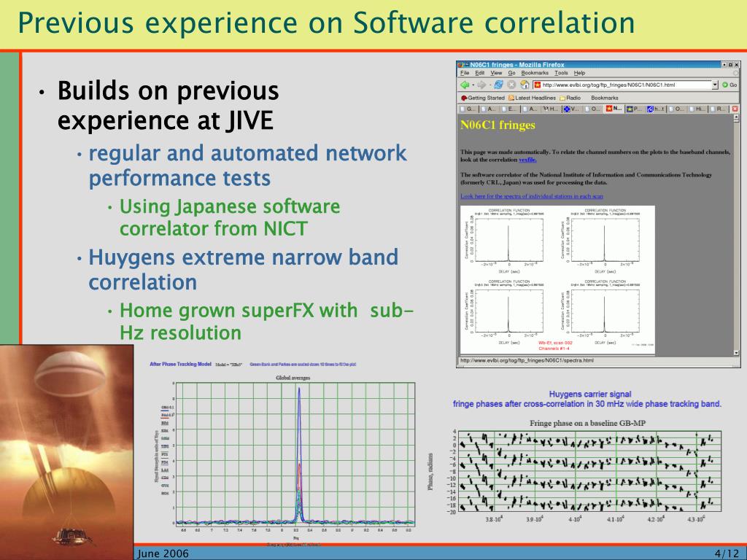Expand the address bar URL history dropdown
747x560 pixels.
[x=715, y=85]
